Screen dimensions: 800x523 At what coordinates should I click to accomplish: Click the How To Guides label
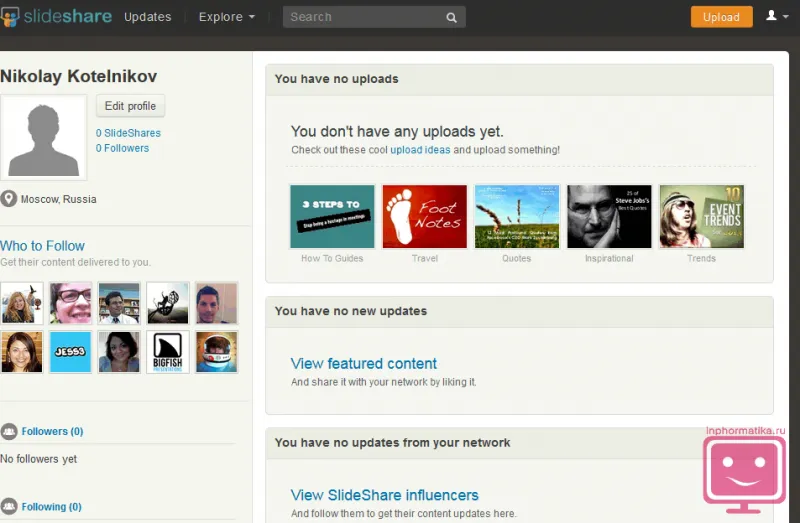[x=332, y=258]
